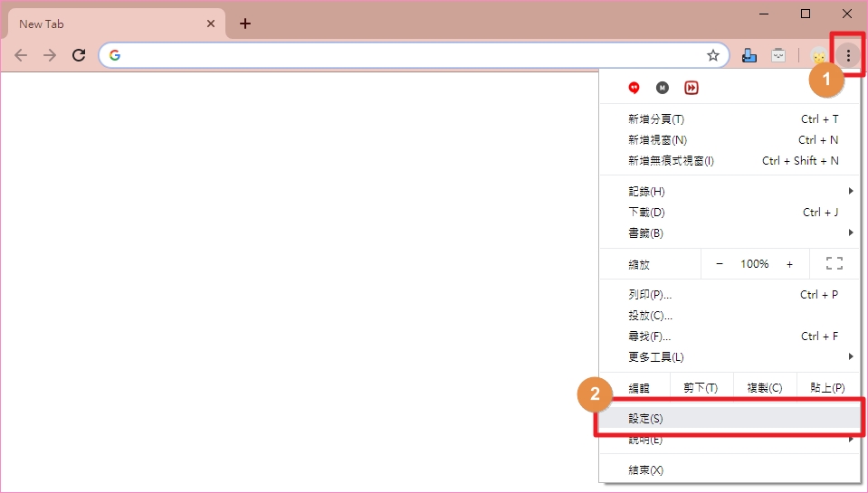The width and height of the screenshot is (868, 493).
Task: Go back using the back arrow
Action: coord(21,55)
